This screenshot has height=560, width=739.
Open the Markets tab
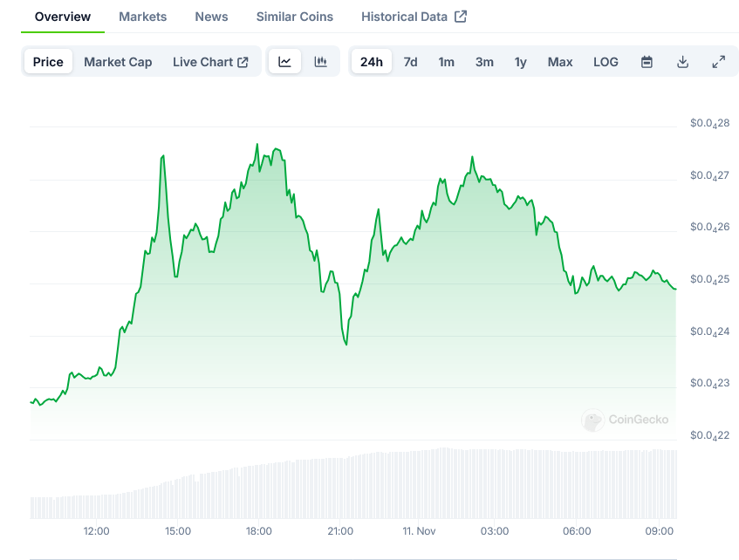click(143, 17)
